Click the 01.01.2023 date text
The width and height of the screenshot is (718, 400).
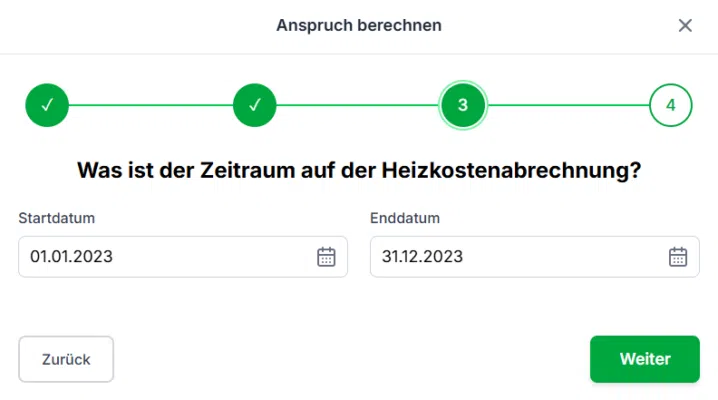(71, 257)
